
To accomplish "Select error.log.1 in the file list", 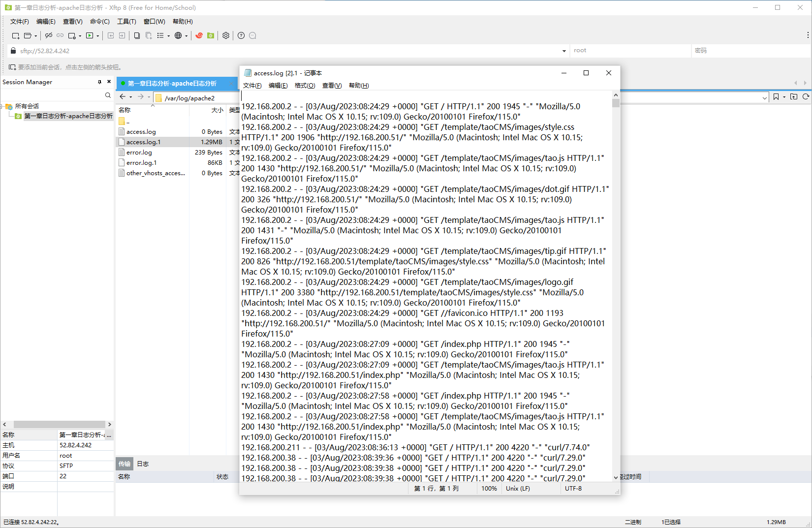I will [141, 163].
